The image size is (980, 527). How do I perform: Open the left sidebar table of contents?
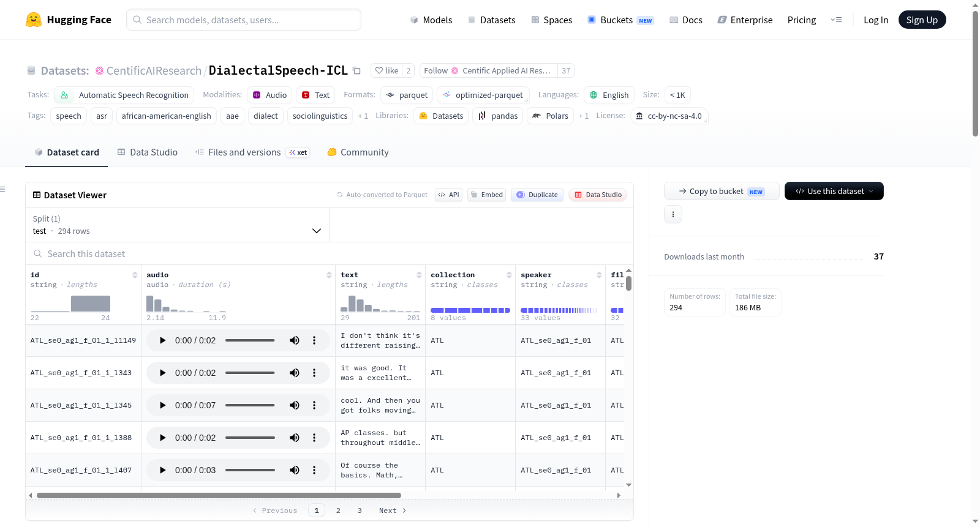3,189
